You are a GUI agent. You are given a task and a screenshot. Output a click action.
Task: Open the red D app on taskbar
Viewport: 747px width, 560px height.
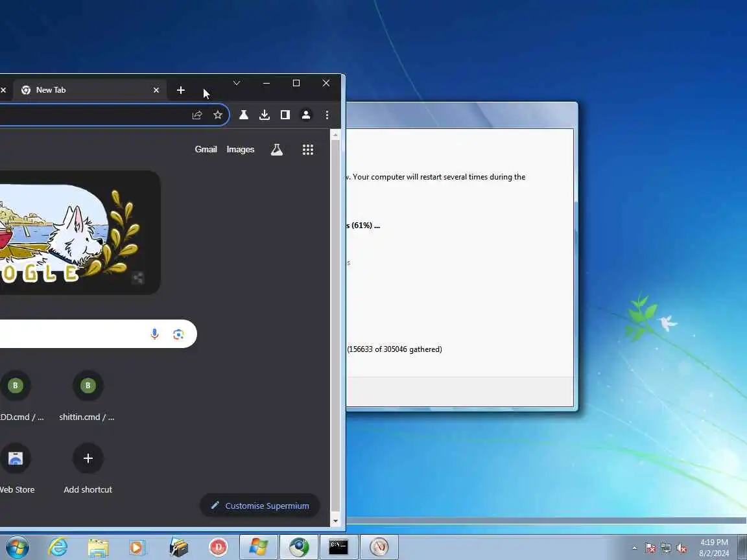[x=218, y=548]
